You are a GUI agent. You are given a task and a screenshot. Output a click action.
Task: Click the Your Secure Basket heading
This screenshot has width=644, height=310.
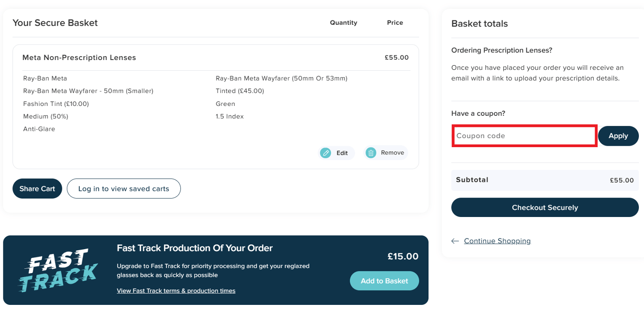click(x=55, y=23)
